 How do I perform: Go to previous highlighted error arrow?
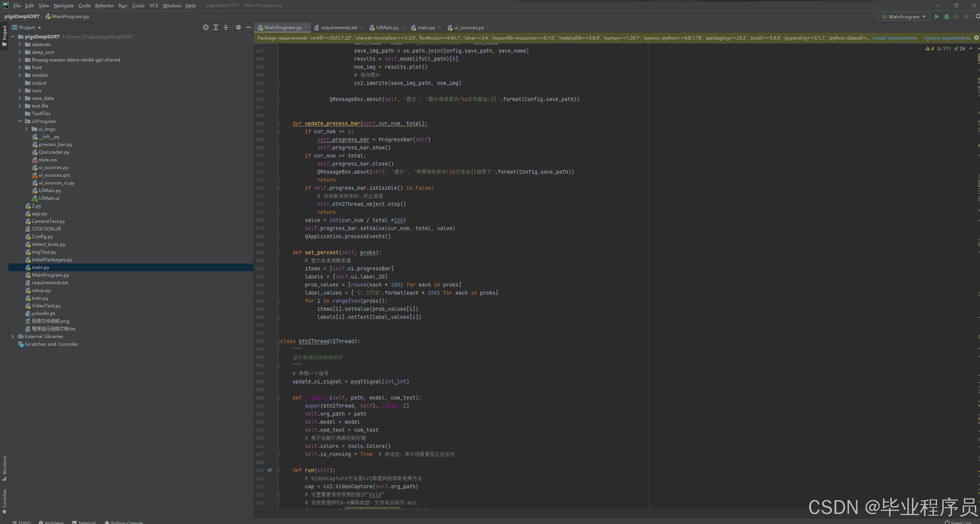(971, 48)
